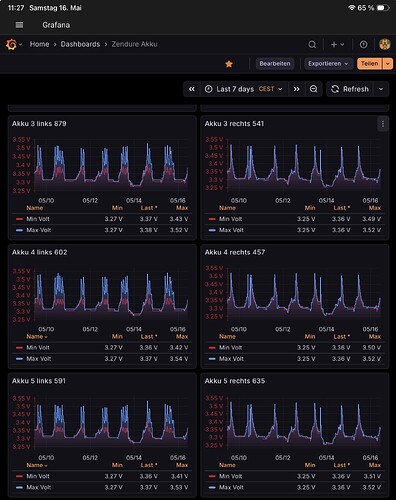Viewport: 396px width, 500px height.
Task: Sort Akku 4 links legend by Min
Action: 117,337
